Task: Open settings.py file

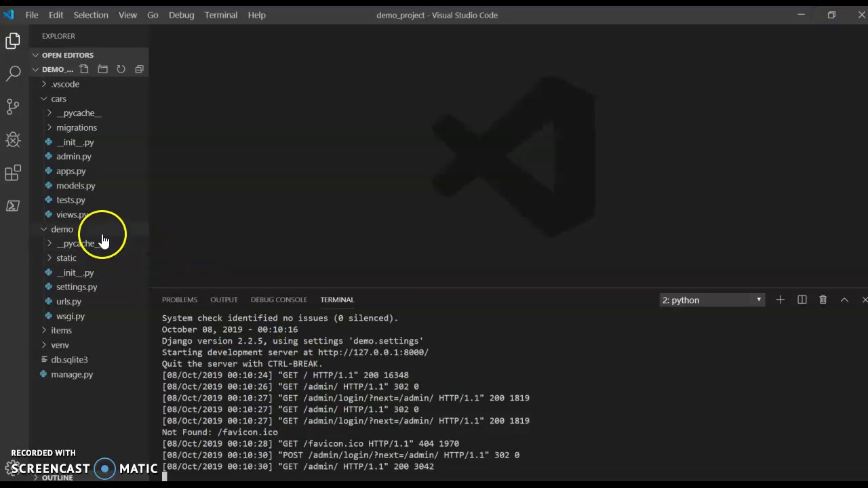Action: point(77,287)
